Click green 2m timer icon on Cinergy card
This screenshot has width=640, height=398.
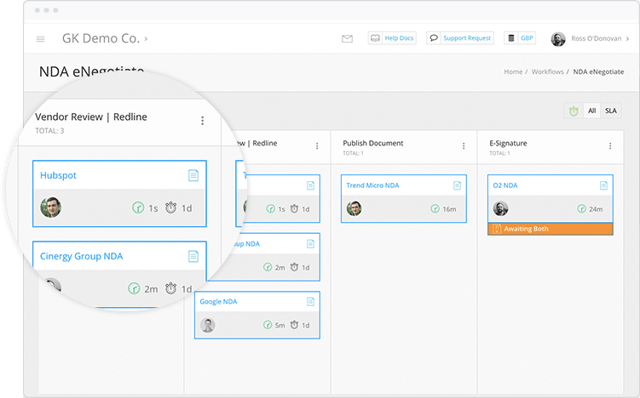tap(134, 289)
